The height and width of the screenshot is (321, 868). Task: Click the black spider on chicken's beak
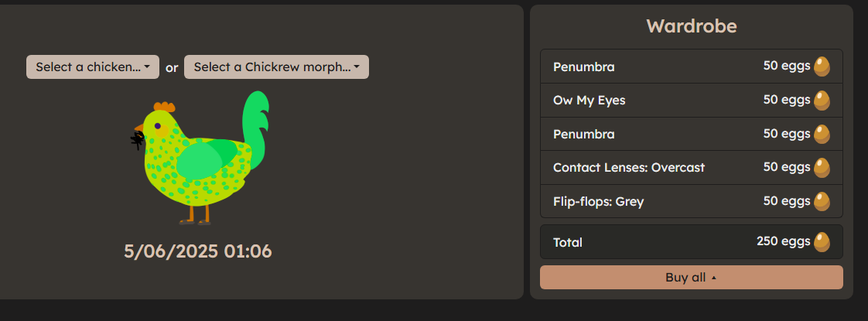[x=137, y=140]
